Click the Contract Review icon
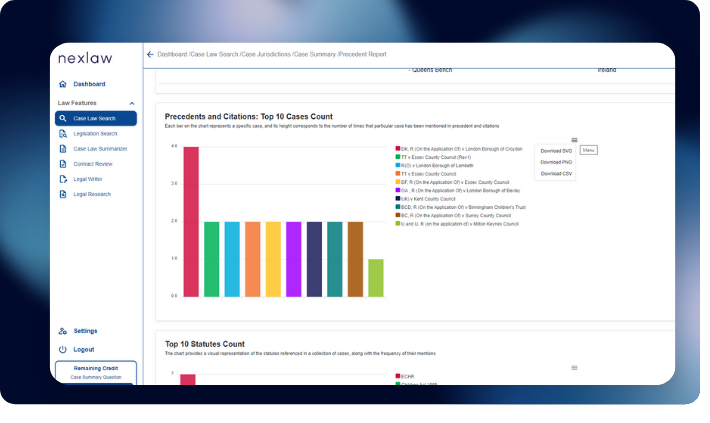Screen dimensions: 710x423 coord(63,164)
